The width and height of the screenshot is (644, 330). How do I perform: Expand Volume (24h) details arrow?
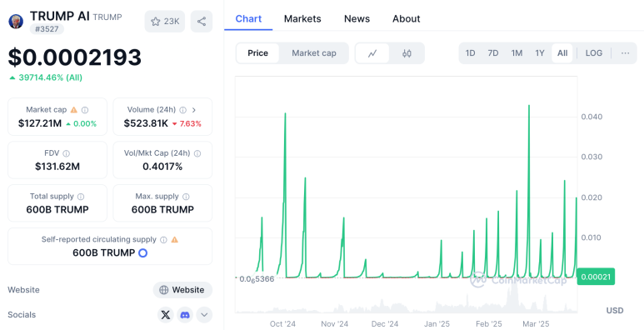[194, 110]
